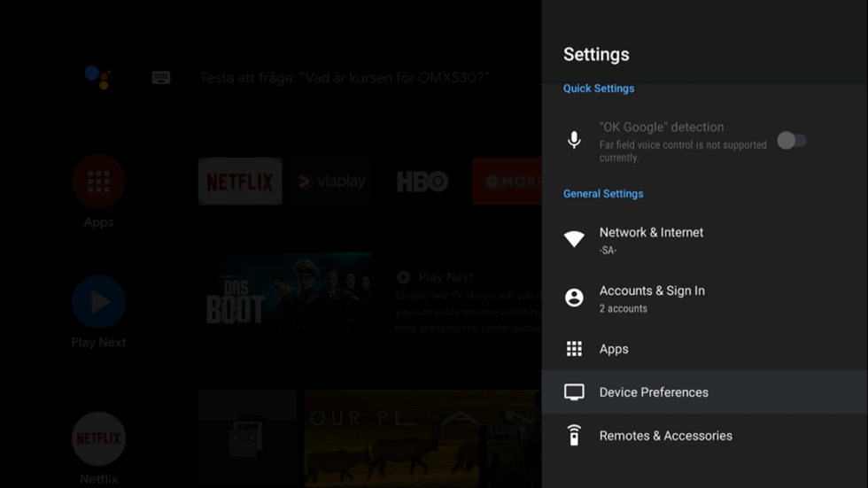The width and height of the screenshot is (868, 488).
Task: Toggle the "OK Google" detection switch
Action: [792, 141]
